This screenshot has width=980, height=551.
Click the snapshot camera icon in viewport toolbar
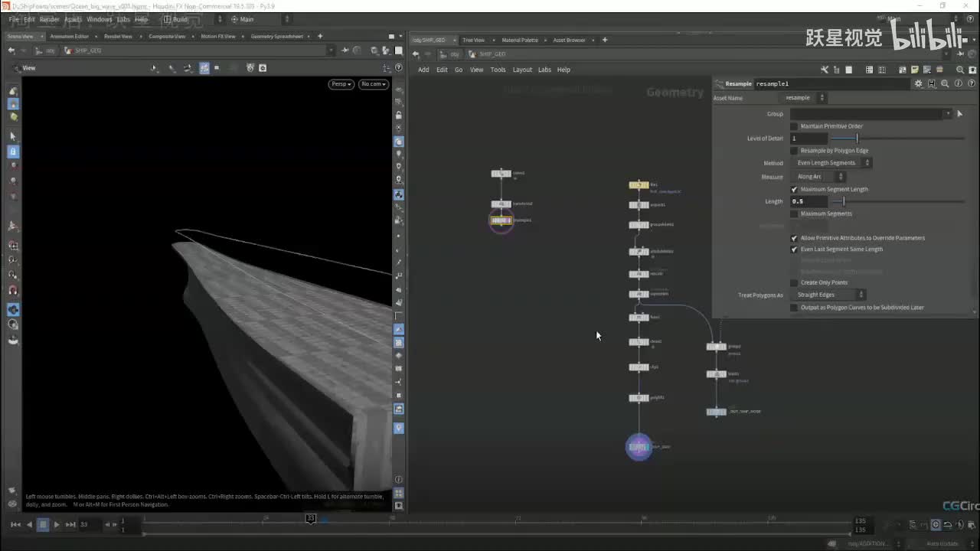click(263, 68)
